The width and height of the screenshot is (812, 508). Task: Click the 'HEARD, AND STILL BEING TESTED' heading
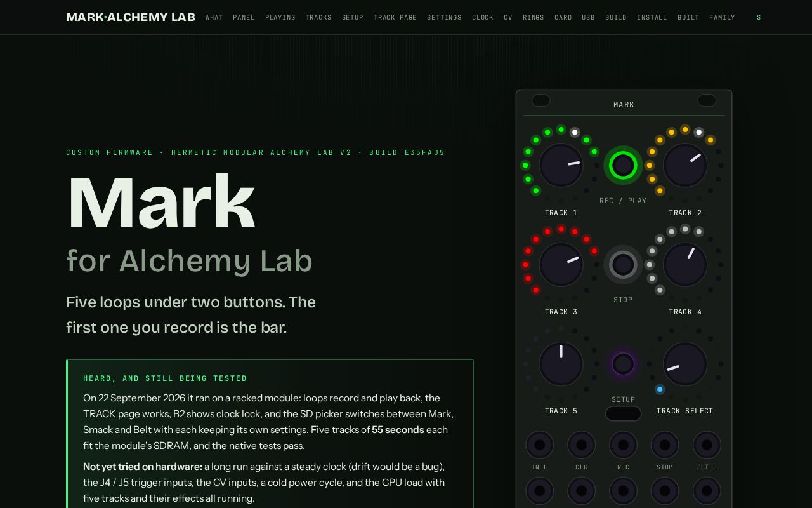tap(166, 378)
